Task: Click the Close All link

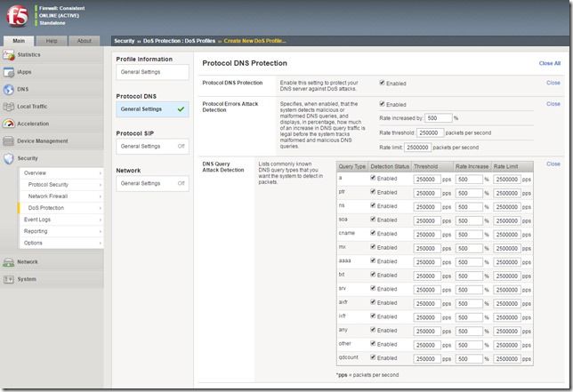Action: (549, 63)
